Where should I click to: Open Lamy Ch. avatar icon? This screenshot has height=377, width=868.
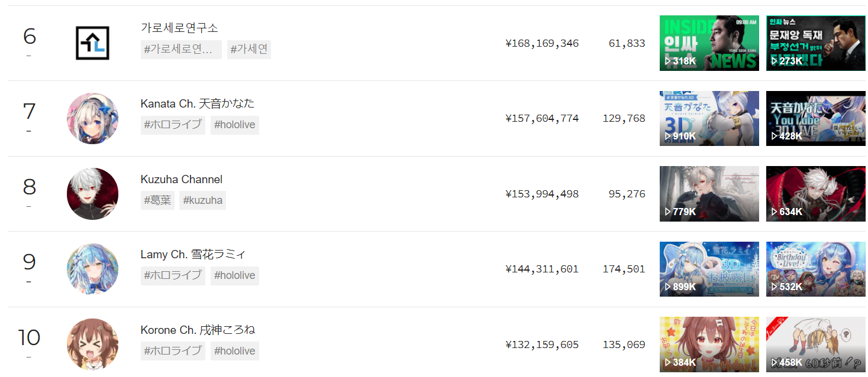[92, 269]
